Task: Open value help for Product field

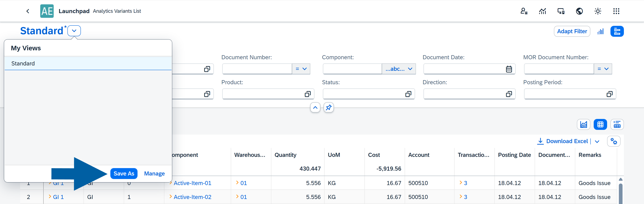Action: 307,94
